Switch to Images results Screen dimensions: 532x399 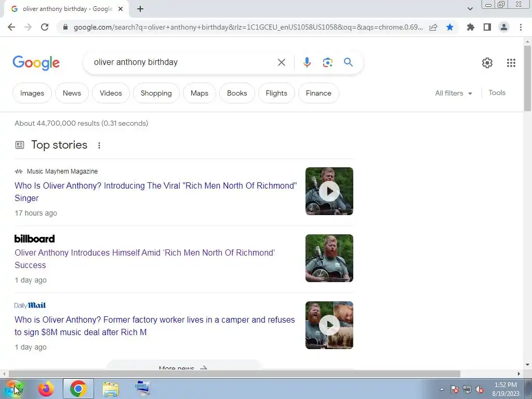[x=32, y=93]
